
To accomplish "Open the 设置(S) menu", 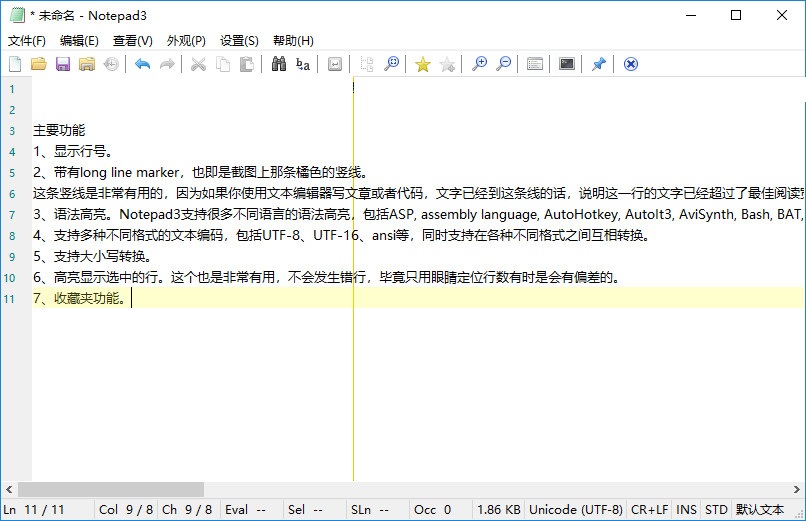I will [239, 41].
